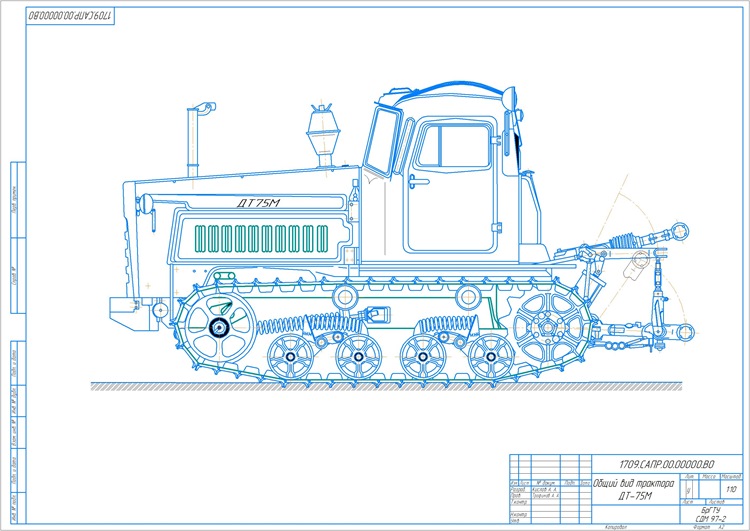This screenshot has height=531, width=750.
Task: Click the headlight on the cab roof
Action: click(x=510, y=98)
